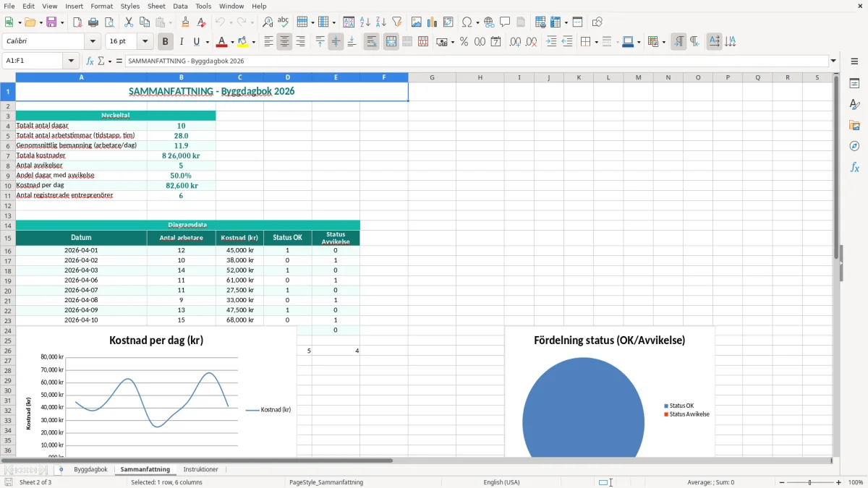Open the sidebar Navigator compass icon

coord(854,146)
